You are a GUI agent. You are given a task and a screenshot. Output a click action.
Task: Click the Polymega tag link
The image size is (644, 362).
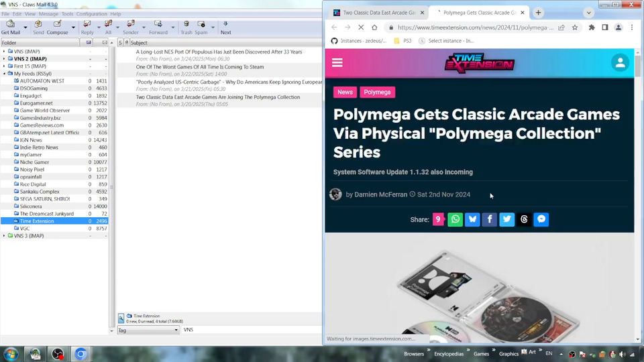pos(377,92)
